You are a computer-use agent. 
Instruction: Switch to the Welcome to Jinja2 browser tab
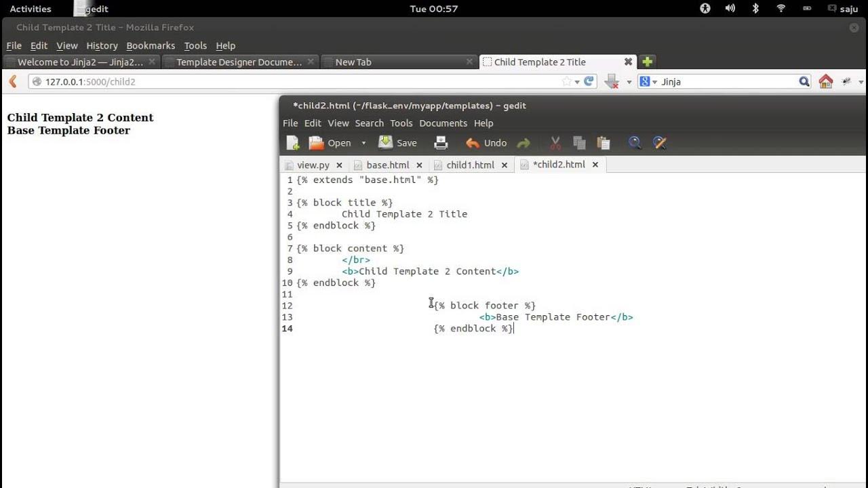pyautogui.click(x=81, y=62)
